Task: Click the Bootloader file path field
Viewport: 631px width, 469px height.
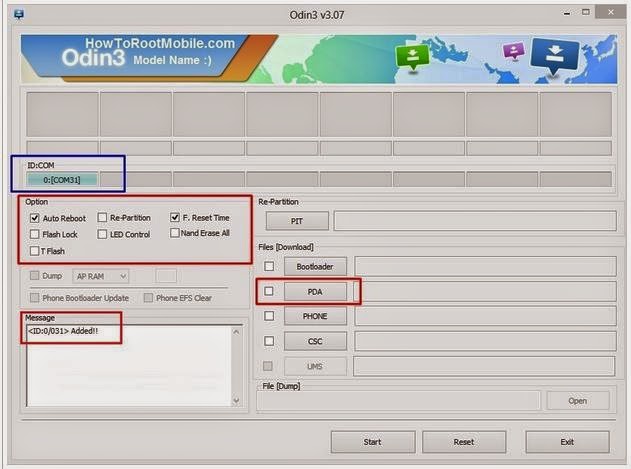Action: pos(485,267)
